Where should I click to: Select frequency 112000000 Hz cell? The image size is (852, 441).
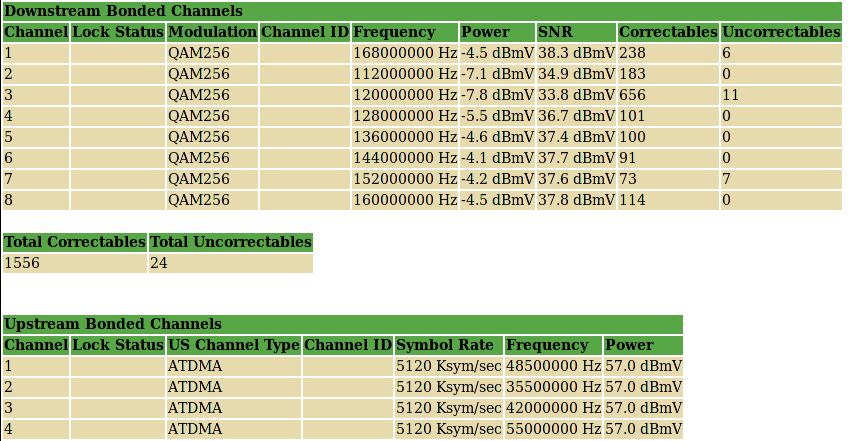click(405, 74)
